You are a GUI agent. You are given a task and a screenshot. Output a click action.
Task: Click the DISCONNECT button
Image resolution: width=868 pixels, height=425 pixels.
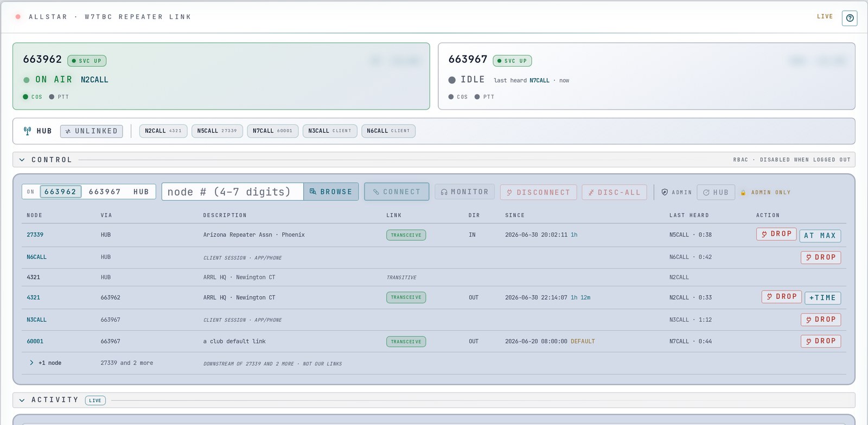tap(539, 192)
